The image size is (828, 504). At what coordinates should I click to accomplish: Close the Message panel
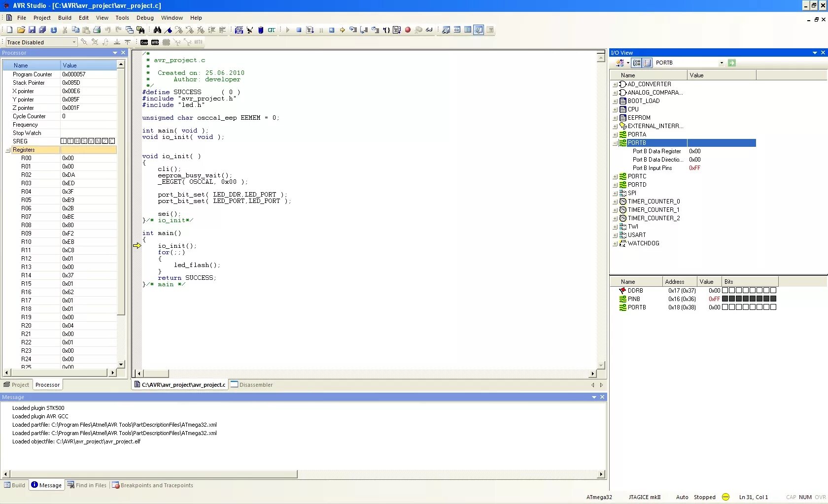click(x=602, y=398)
